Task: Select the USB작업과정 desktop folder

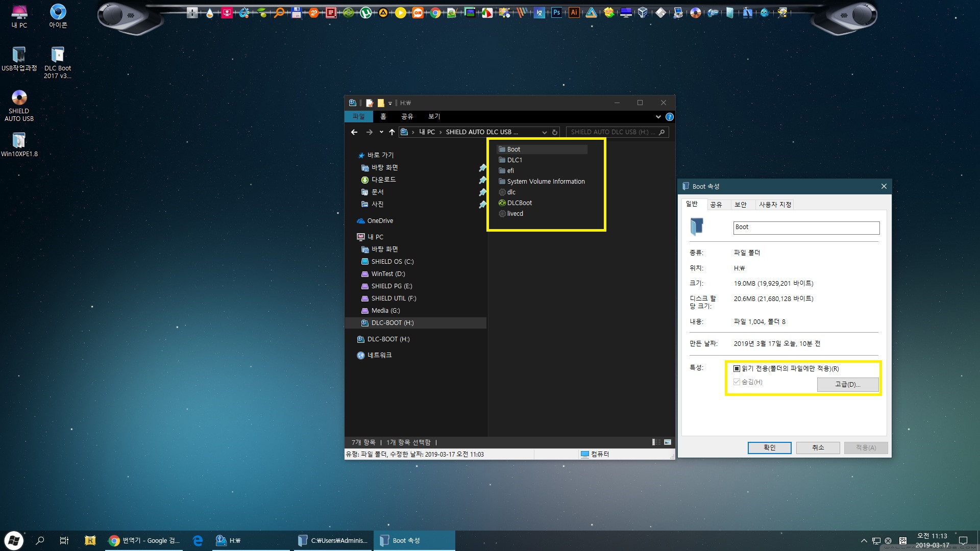Action: [19, 59]
